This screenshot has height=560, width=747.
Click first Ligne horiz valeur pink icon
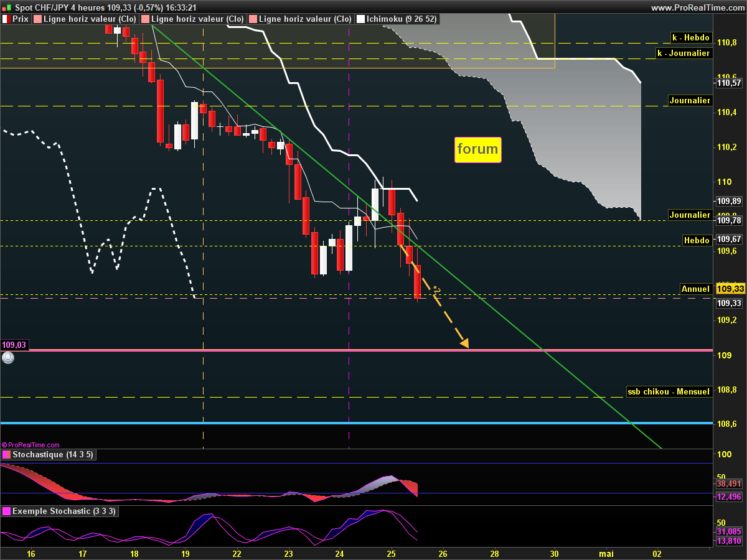(37, 19)
